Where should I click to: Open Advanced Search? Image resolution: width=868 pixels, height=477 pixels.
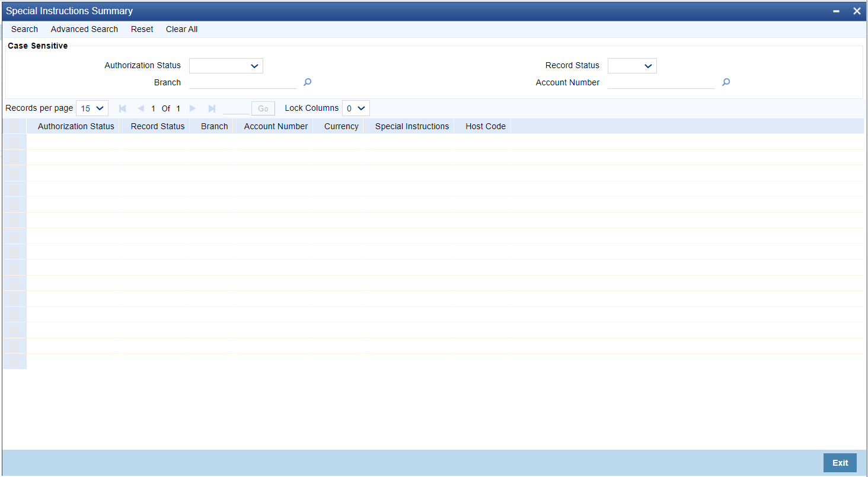click(x=84, y=29)
